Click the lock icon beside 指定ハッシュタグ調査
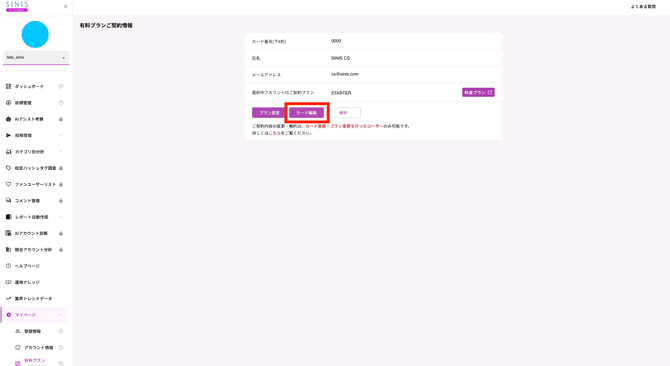Viewport: 670px width, 366px height. click(61, 168)
